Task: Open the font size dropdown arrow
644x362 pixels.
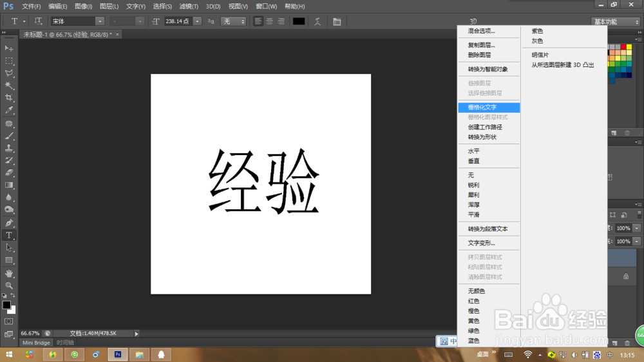Action: [x=197, y=21]
